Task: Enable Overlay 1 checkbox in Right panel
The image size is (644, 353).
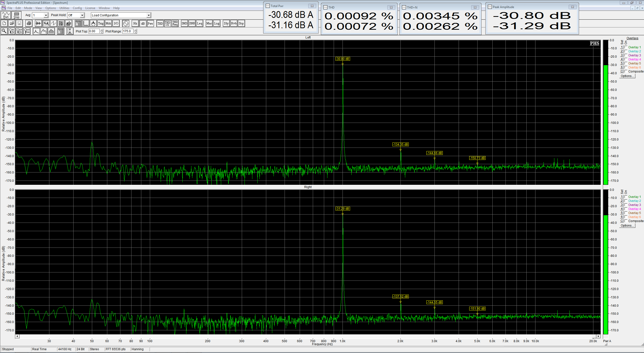Action: tap(626, 197)
